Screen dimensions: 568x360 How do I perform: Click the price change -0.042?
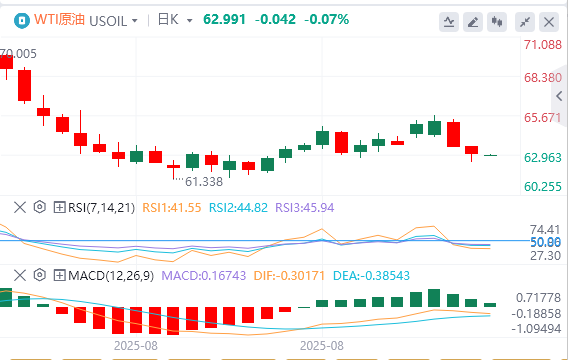point(275,19)
